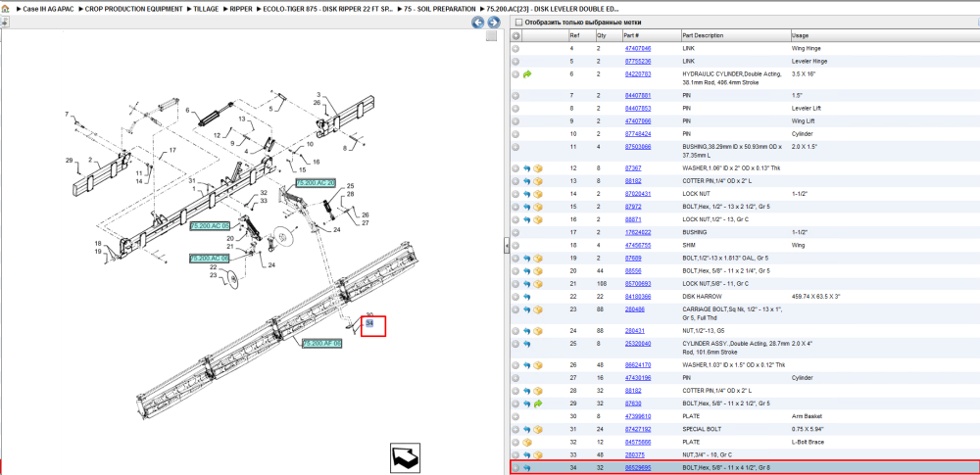Select callout number 34 in the diagram
Viewport: 980px width, 475px height.
[369, 323]
